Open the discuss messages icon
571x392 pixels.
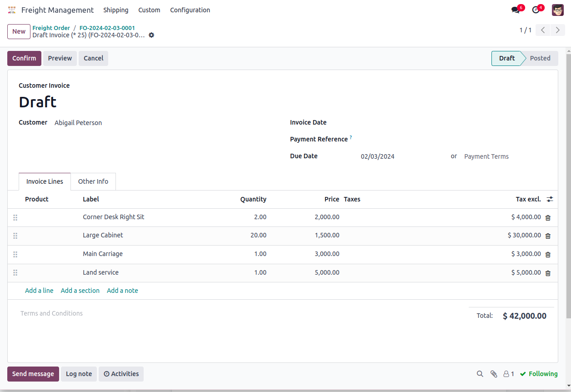(515, 10)
